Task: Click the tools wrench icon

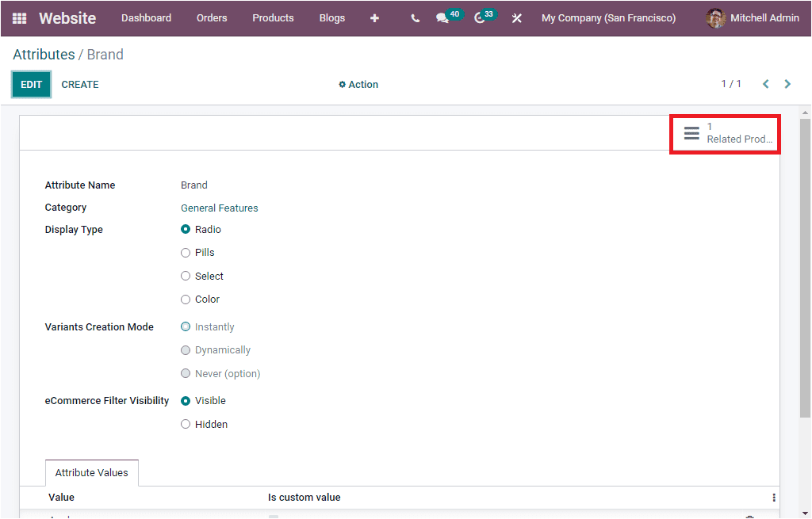Action: pos(517,17)
